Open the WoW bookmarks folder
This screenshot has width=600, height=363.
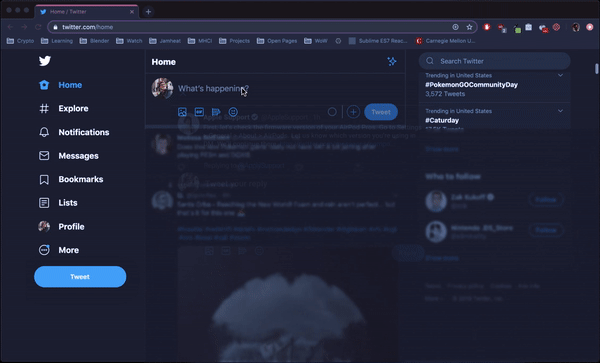point(316,41)
